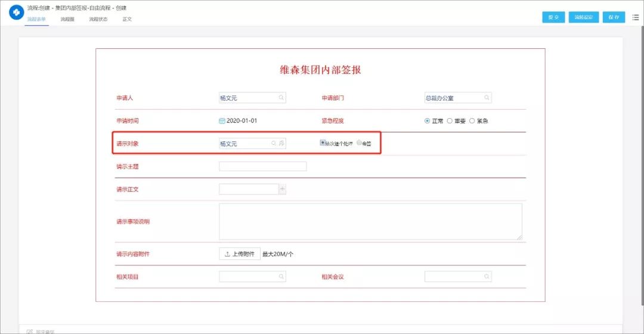Click the 请示主题 input field

(x=262, y=166)
